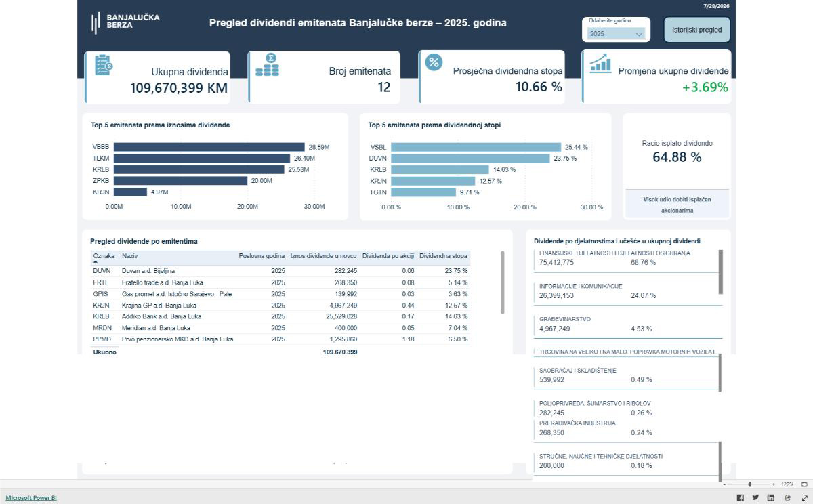Click the share report icon
Viewport: 813px width, 504px height.
788,497
